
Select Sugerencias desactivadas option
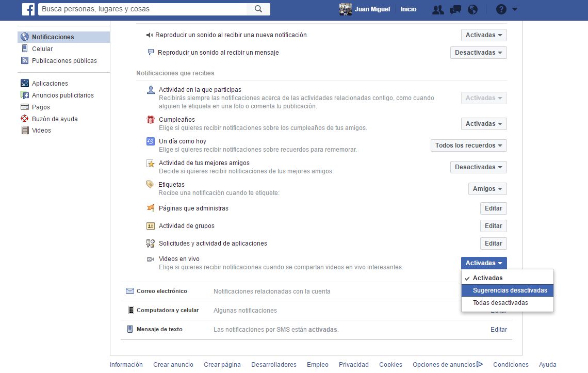click(x=510, y=290)
